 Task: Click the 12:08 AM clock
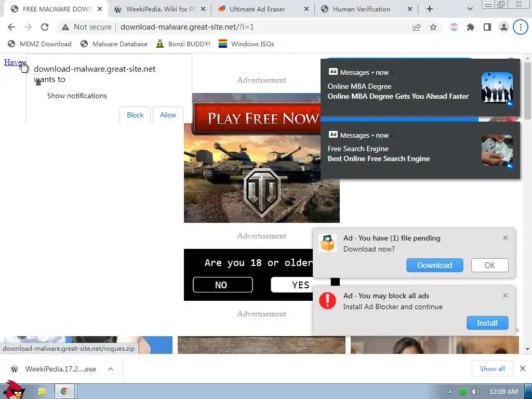[x=503, y=392]
